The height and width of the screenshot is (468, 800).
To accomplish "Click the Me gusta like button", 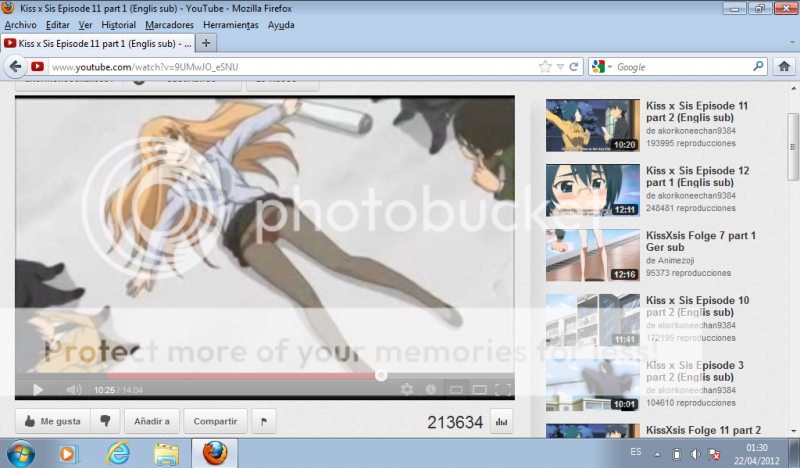I will (x=53, y=422).
